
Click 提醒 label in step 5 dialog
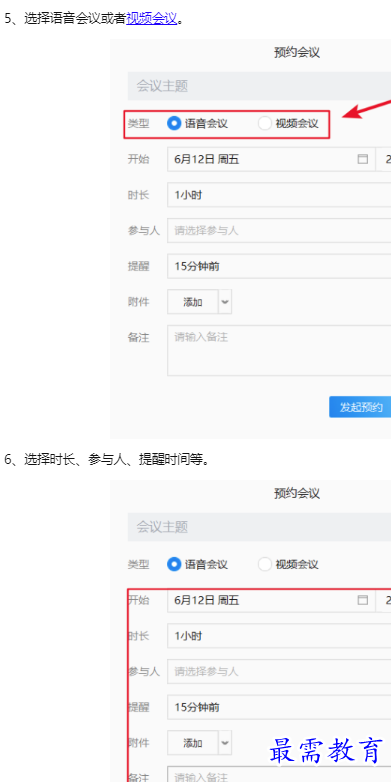click(138, 266)
